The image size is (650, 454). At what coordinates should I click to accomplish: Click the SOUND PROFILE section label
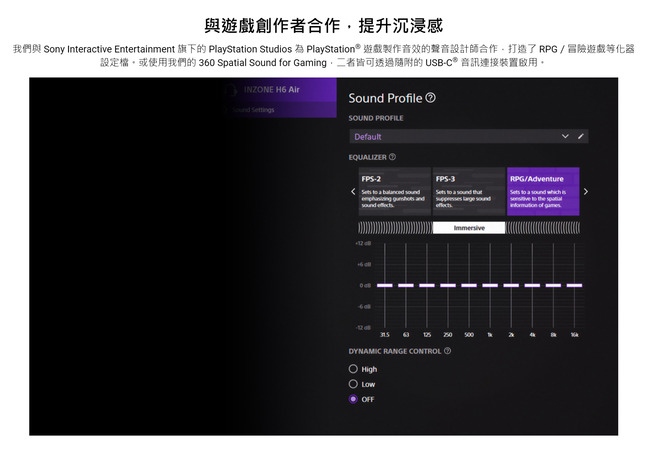pyautogui.click(x=376, y=118)
